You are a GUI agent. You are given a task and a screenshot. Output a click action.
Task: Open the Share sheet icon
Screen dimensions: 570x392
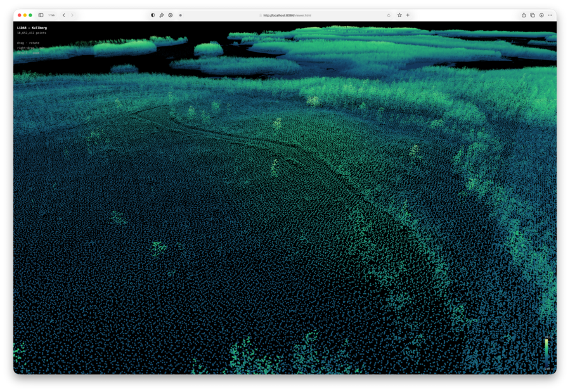coord(524,15)
